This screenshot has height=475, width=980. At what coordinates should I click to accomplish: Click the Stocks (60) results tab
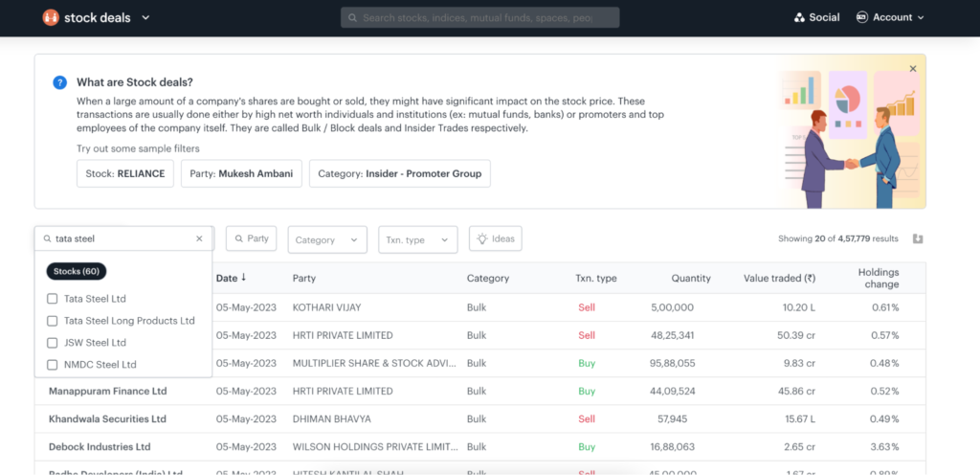(77, 271)
